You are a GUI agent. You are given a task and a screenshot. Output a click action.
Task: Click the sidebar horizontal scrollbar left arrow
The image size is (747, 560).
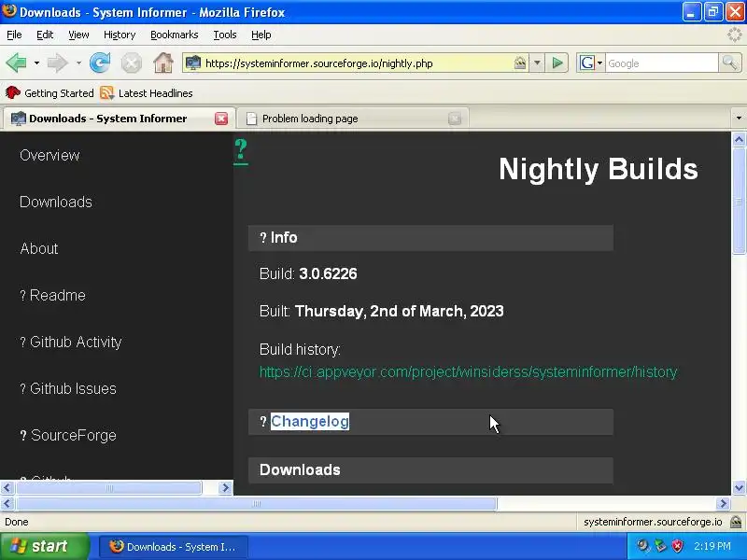pyautogui.click(x=7, y=487)
